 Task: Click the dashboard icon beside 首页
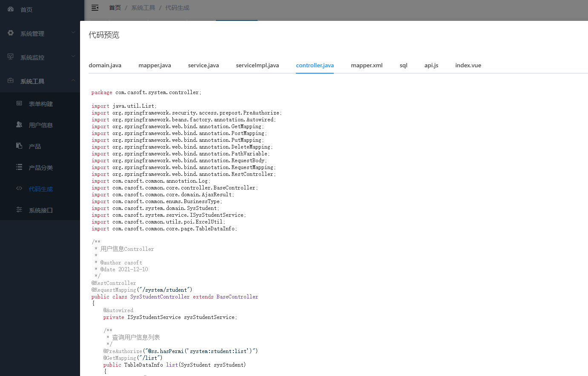click(x=11, y=9)
